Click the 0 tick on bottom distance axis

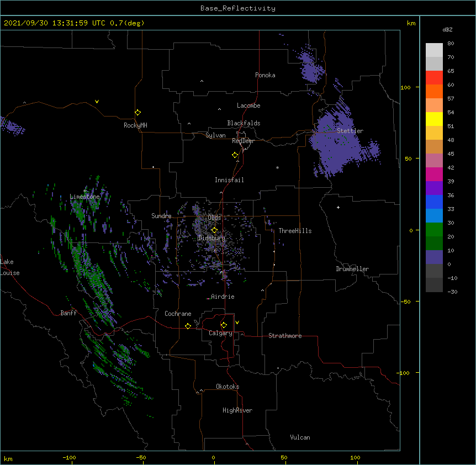pyautogui.click(x=213, y=457)
